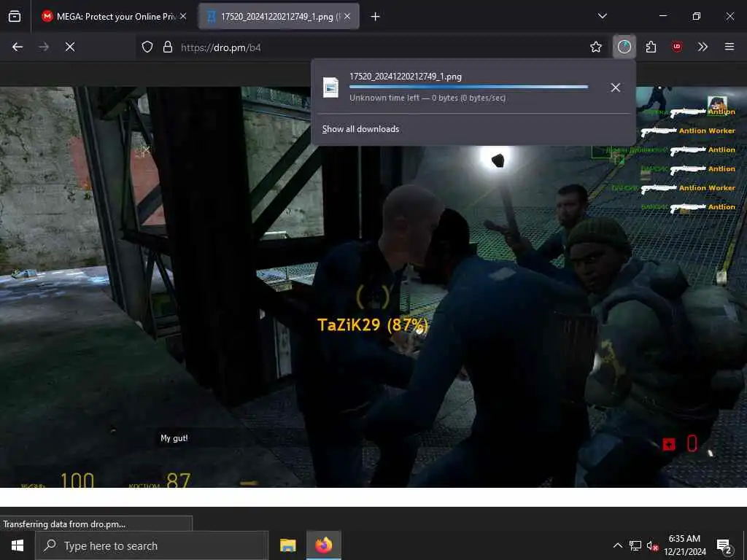Restore down the Firefox window
This screenshot has width=747, height=560.
(696, 16)
